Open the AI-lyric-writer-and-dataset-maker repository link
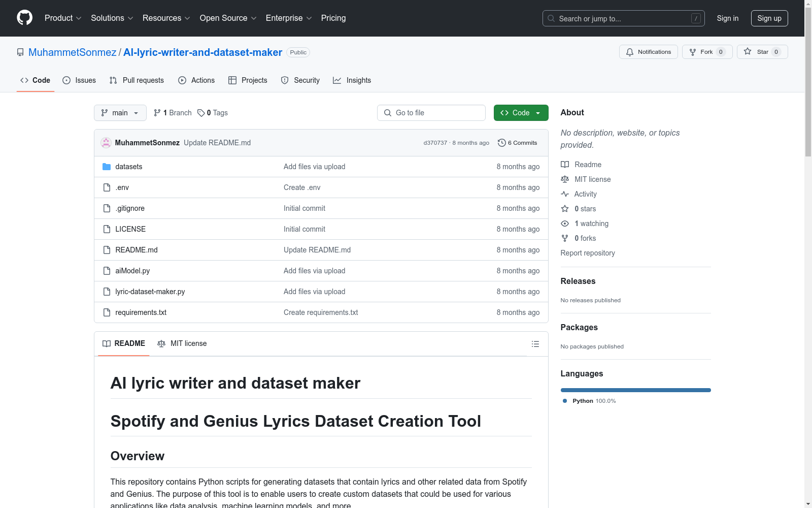 pos(203,52)
